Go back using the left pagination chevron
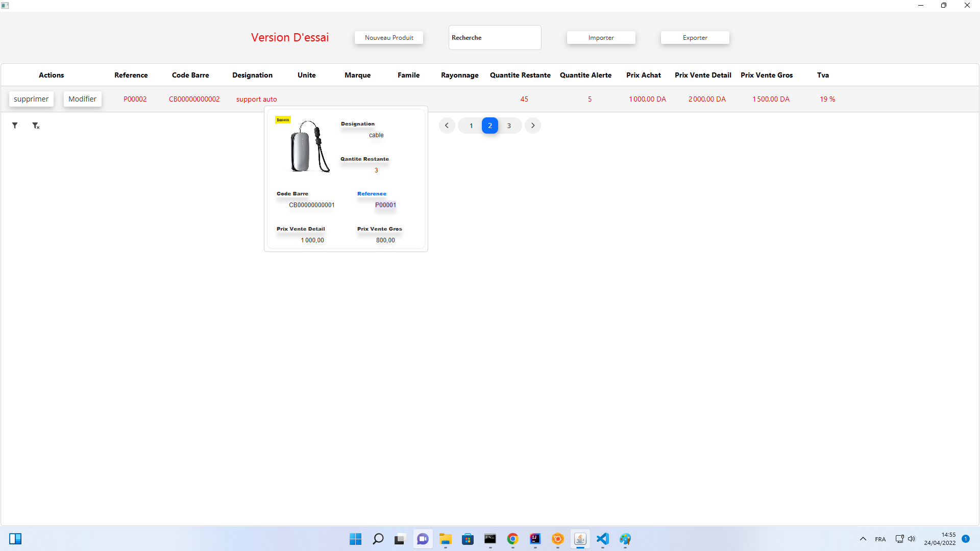The image size is (980, 551). tap(447, 126)
